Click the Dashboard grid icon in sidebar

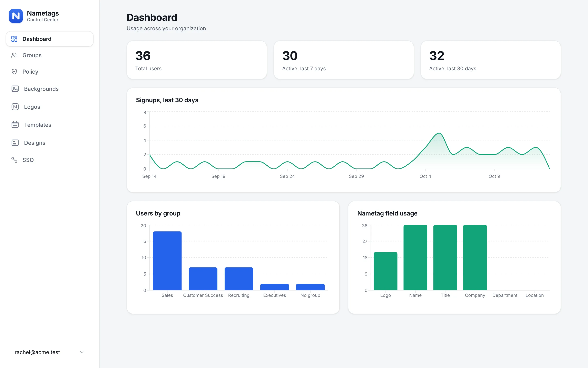(14, 39)
